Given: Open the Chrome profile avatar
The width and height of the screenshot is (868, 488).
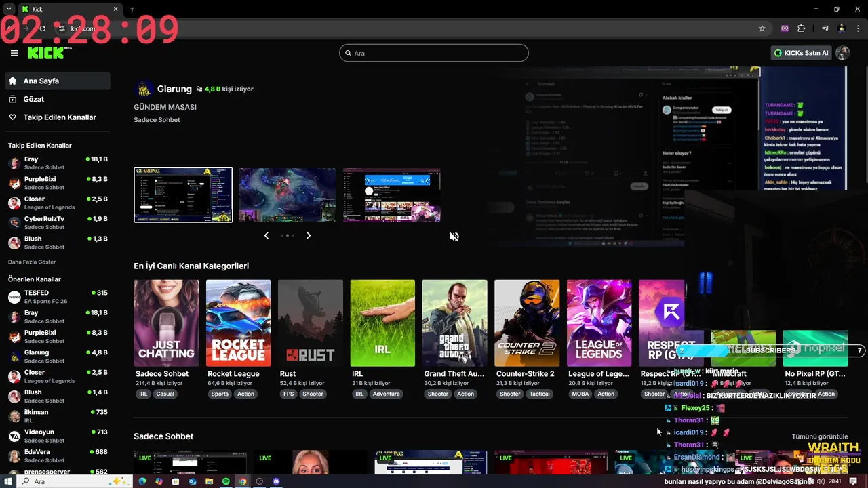Looking at the screenshot, I should [842, 28].
